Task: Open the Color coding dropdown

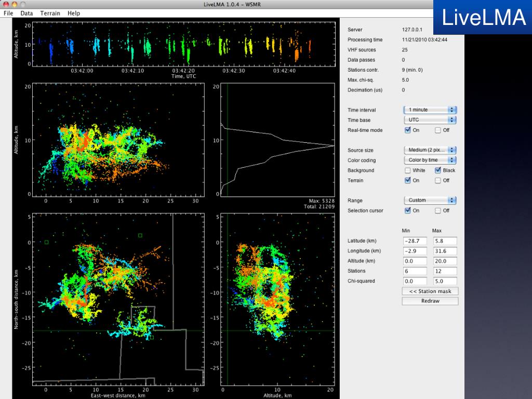Action: (x=430, y=160)
